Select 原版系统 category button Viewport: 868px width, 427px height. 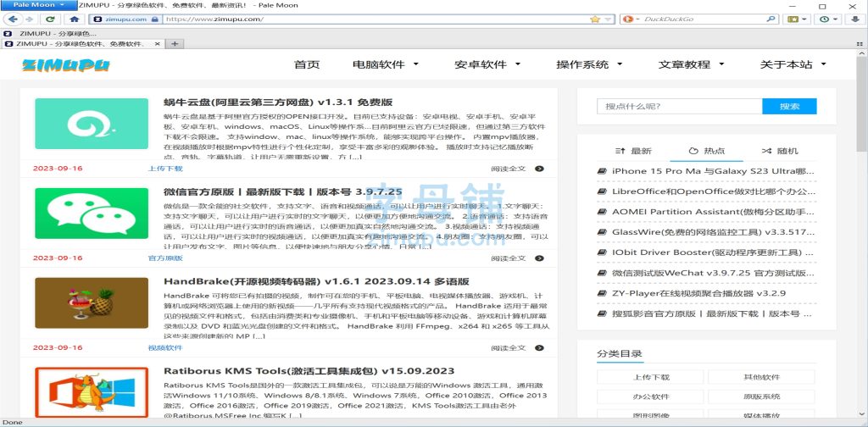(x=761, y=396)
